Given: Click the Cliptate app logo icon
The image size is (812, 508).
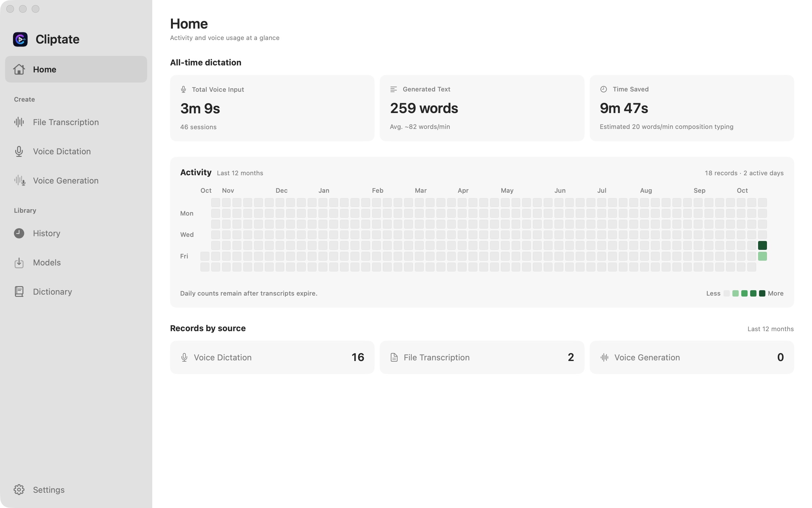Looking at the screenshot, I should click(20, 39).
